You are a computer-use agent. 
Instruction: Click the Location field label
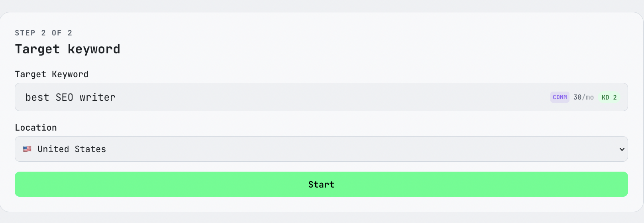tap(36, 128)
